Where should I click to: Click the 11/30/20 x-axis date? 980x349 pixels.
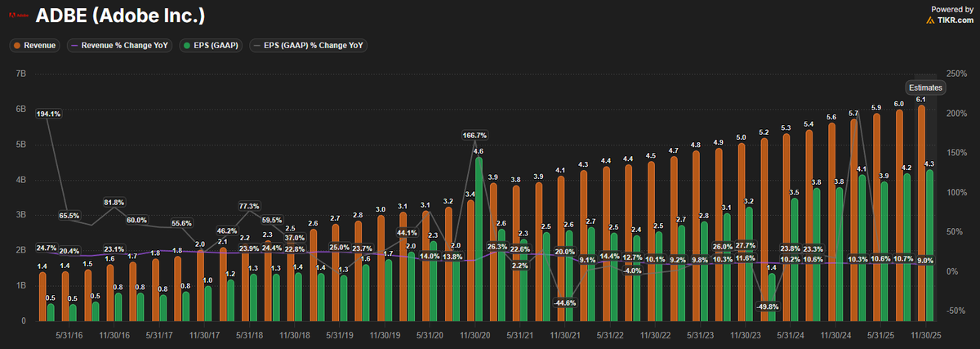coord(474,334)
